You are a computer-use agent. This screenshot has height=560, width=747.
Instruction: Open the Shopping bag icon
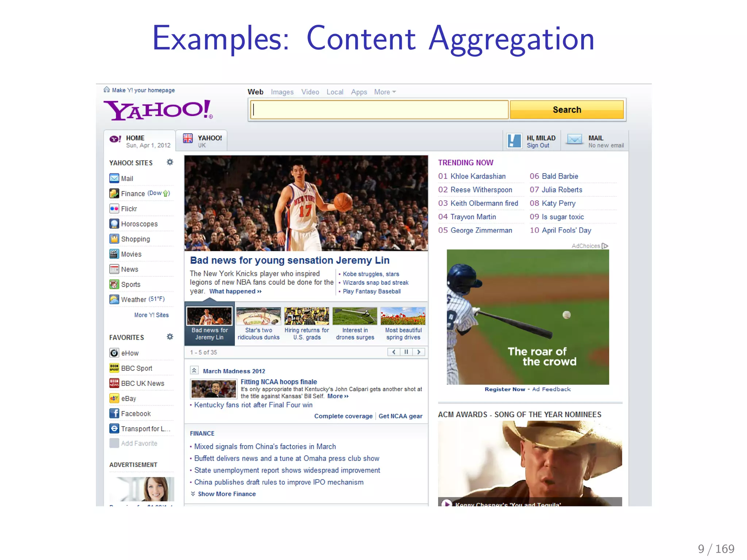click(114, 239)
